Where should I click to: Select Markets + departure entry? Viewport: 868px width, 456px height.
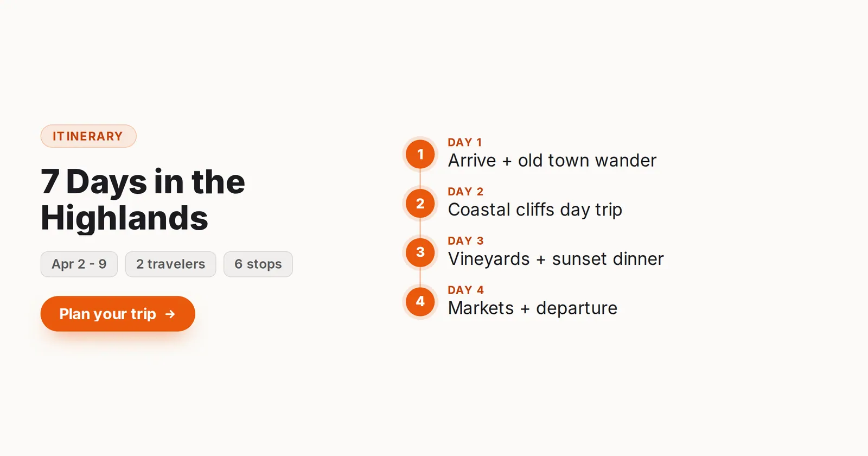point(533,308)
